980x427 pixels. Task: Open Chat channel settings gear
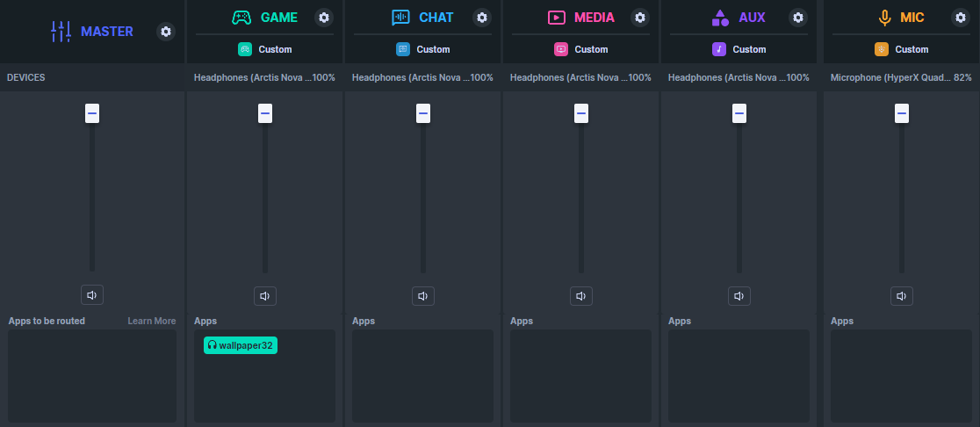[x=481, y=18]
